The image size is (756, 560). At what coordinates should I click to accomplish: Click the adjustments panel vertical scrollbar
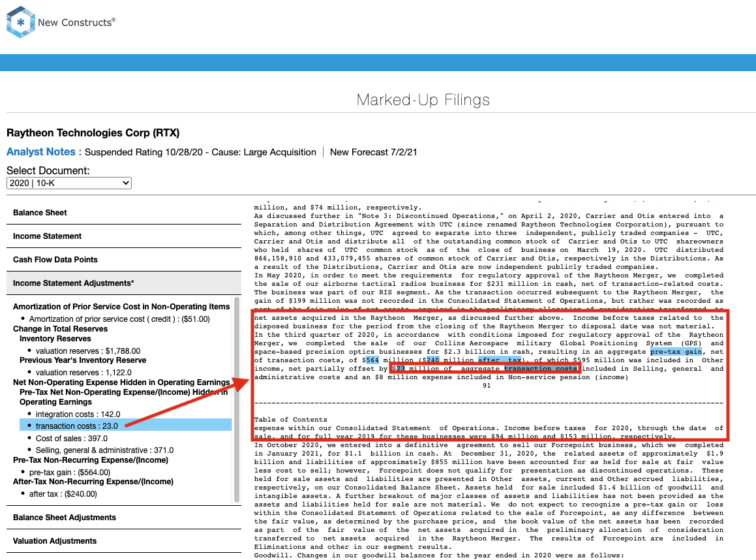[236, 400]
